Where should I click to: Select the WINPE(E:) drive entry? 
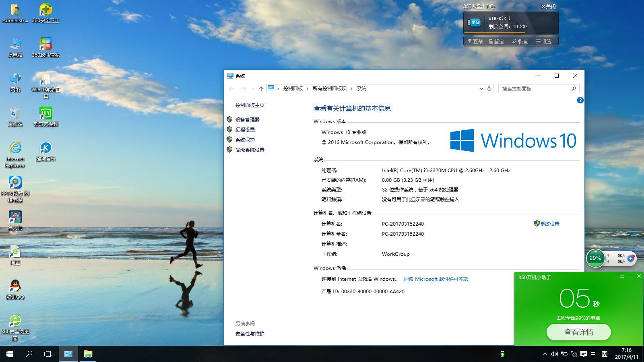tap(511, 23)
